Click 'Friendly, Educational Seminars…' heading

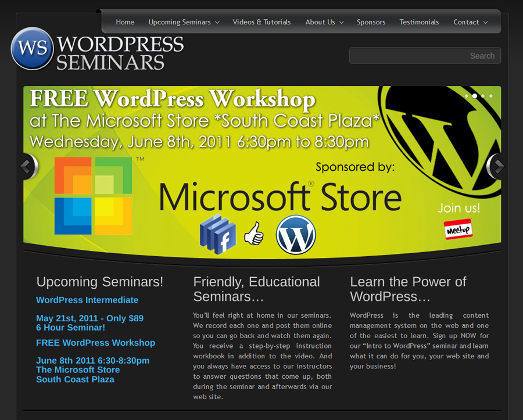tap(256, 289)
